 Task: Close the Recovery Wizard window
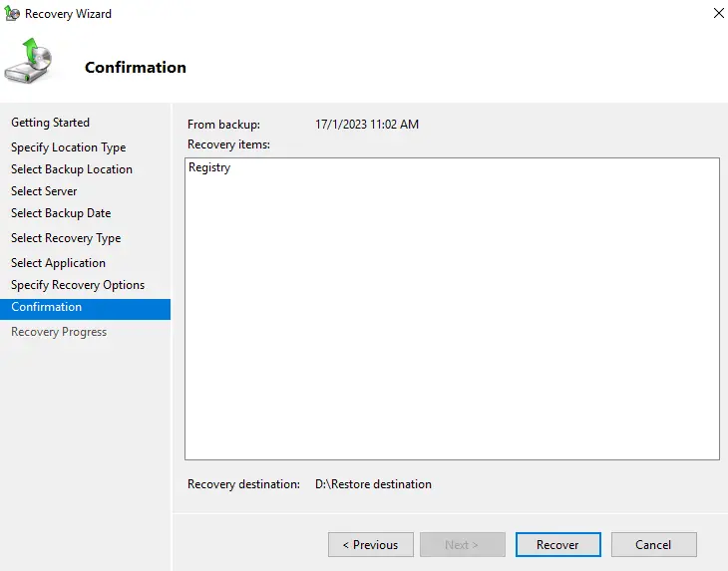718,14
